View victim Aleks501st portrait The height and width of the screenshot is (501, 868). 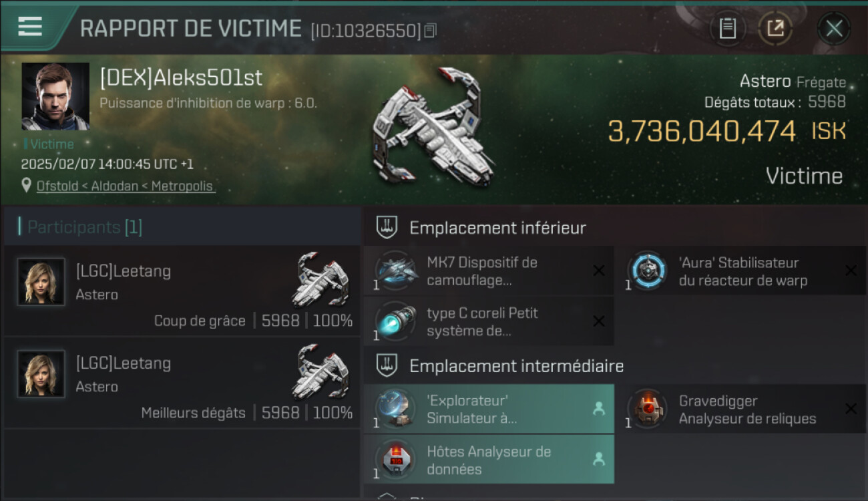click(x=55, y=96)
